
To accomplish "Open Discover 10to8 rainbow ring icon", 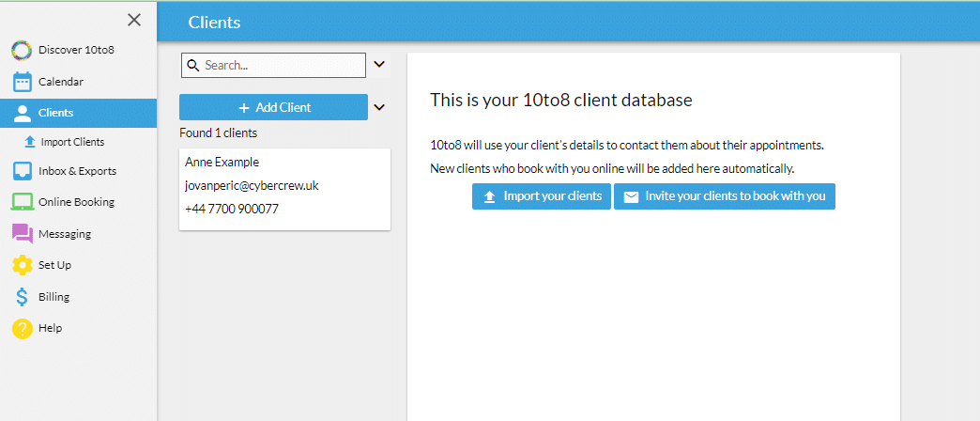I will (x=22, y=50).
